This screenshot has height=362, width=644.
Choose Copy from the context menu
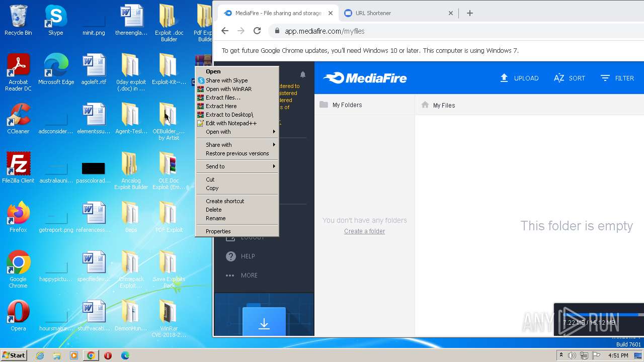[237, 188]
